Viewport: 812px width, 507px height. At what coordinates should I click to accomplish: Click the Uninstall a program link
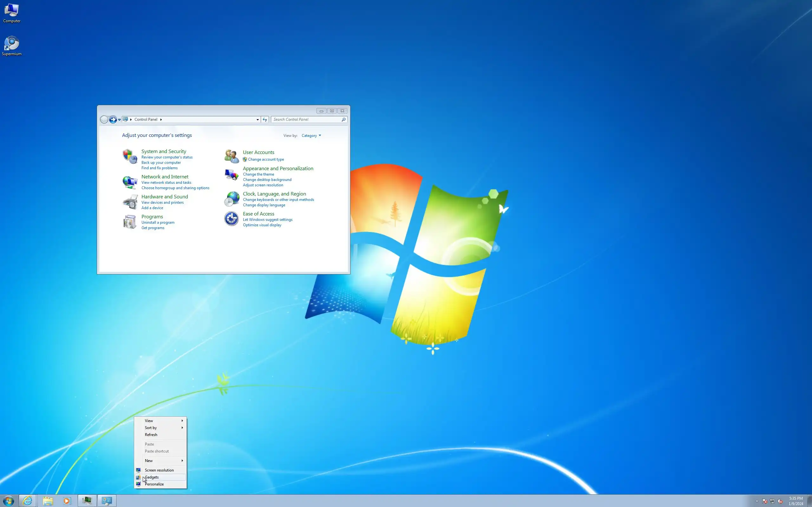[158, 222]
